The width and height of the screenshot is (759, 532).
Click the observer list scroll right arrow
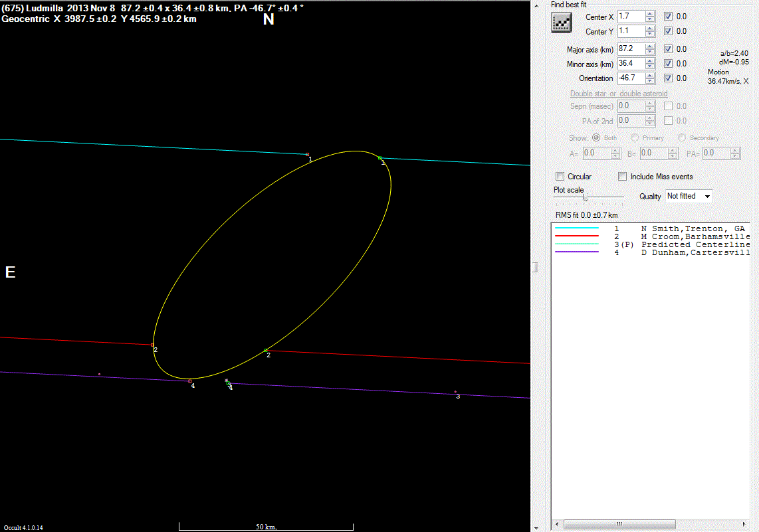[744, 524]
